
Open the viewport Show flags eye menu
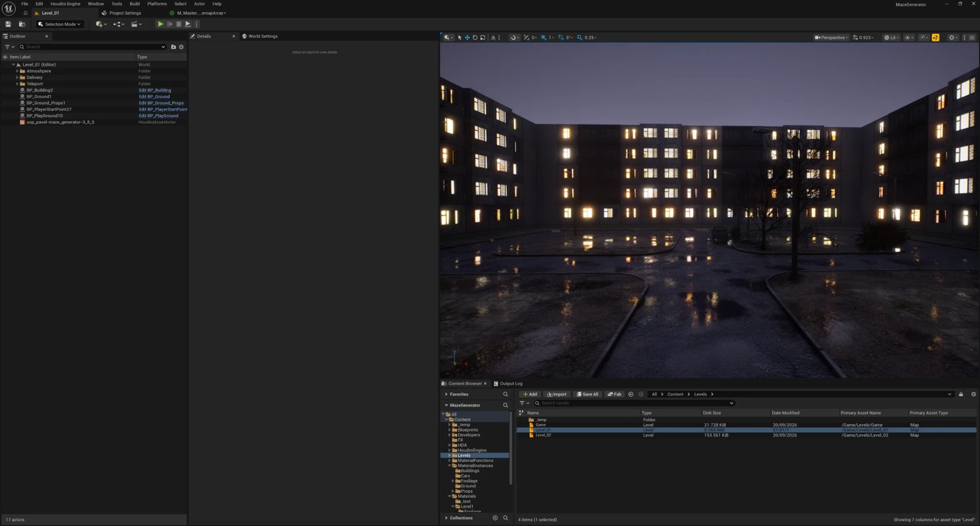pos(909,37)
